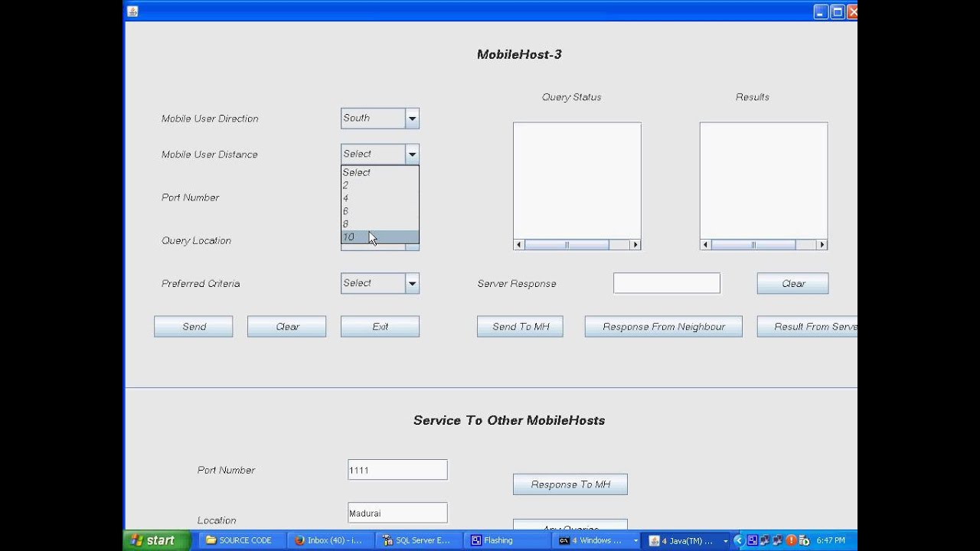The image size is (980, 551).
Task: Switch to the Firefox Inbox (40) taskbar item
Action: [x=329, y=540]
